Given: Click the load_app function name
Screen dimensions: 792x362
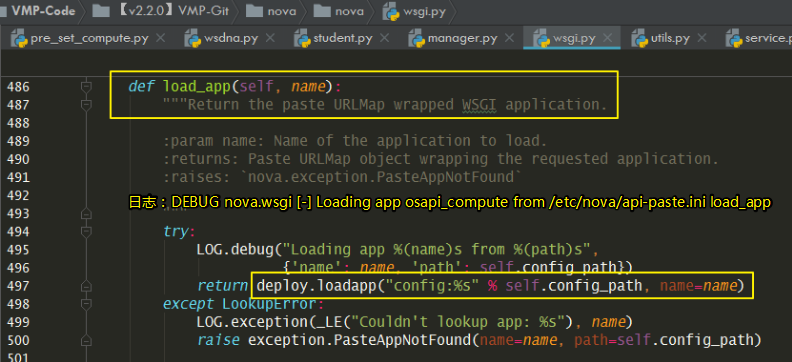Looking at the screenshot, I should click(196, 87).
